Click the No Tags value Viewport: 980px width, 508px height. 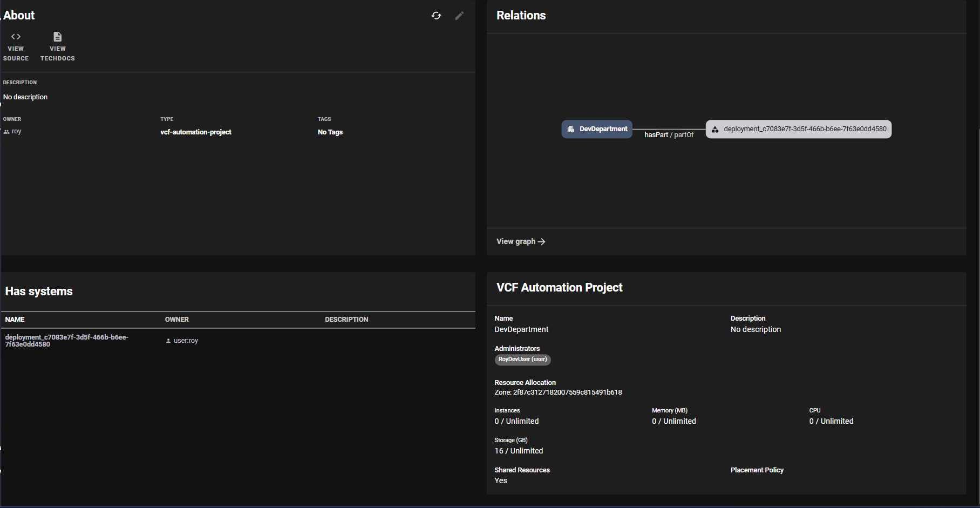[x=330, y=132]
